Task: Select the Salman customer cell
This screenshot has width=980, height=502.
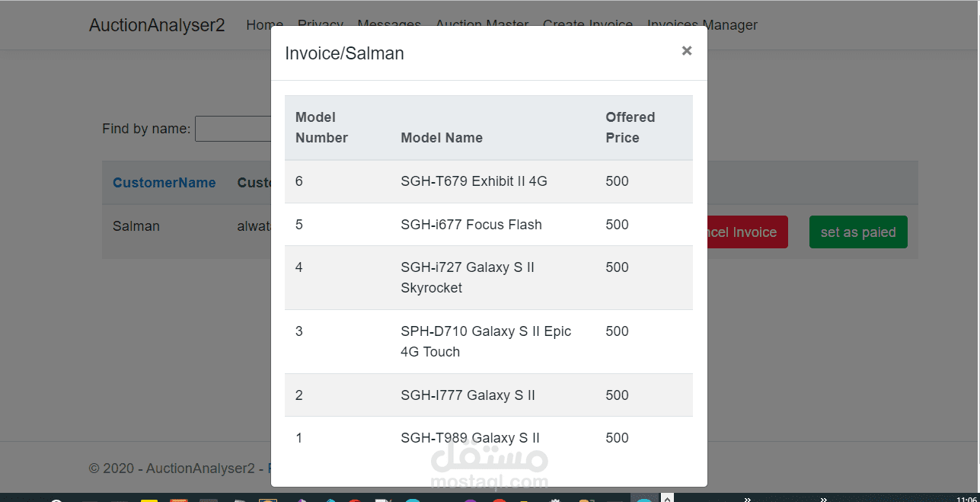Action: pyautogui.click(x=136, y=226)
